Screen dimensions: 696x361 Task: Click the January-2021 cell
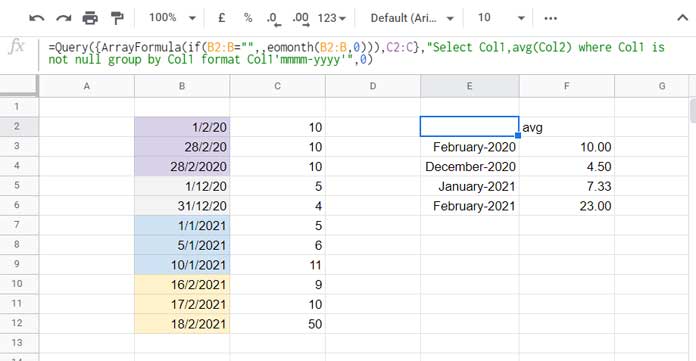click(470, 186)
